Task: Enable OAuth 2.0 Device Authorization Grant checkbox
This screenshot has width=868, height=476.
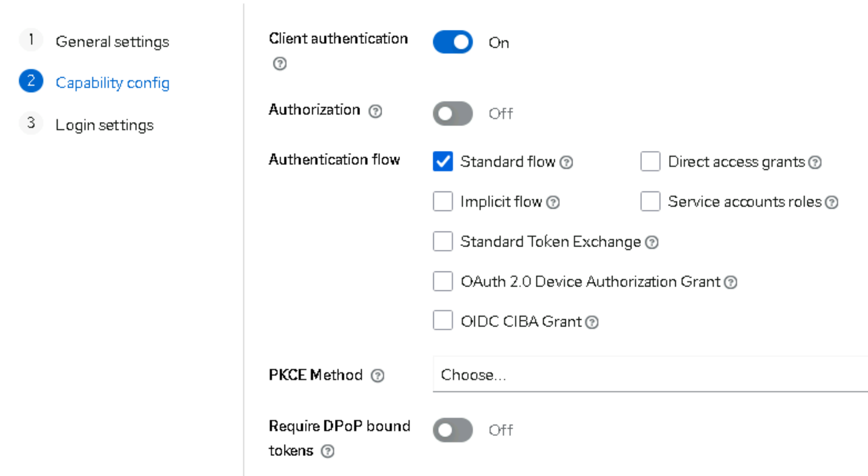Action: [x=443, y=281]
